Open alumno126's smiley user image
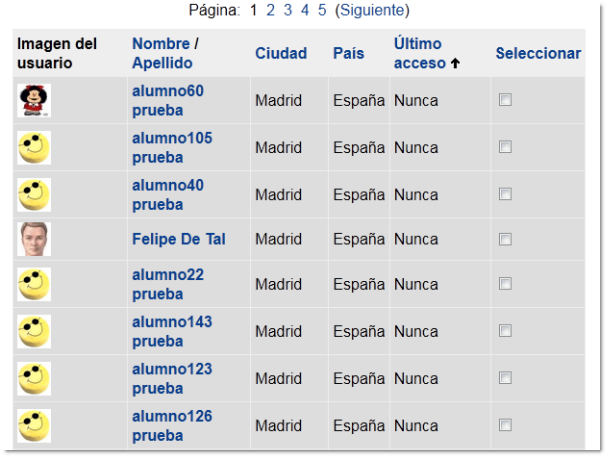 tap(34, 425)
